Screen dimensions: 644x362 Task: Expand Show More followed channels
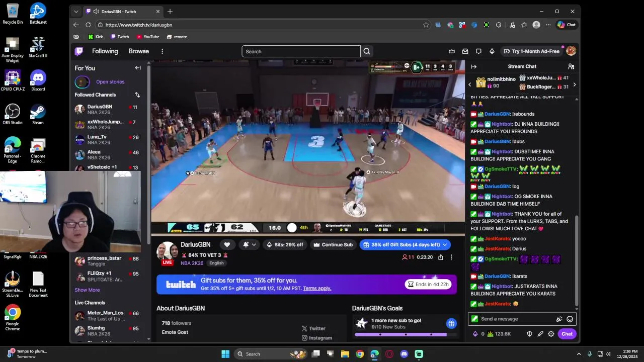(87, 290)
